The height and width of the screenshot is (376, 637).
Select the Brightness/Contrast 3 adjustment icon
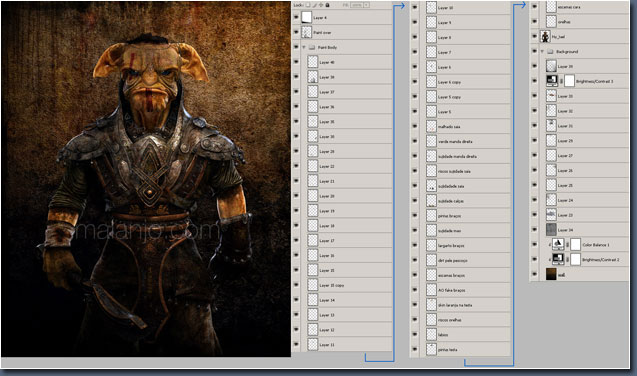[x=551, y=81]
